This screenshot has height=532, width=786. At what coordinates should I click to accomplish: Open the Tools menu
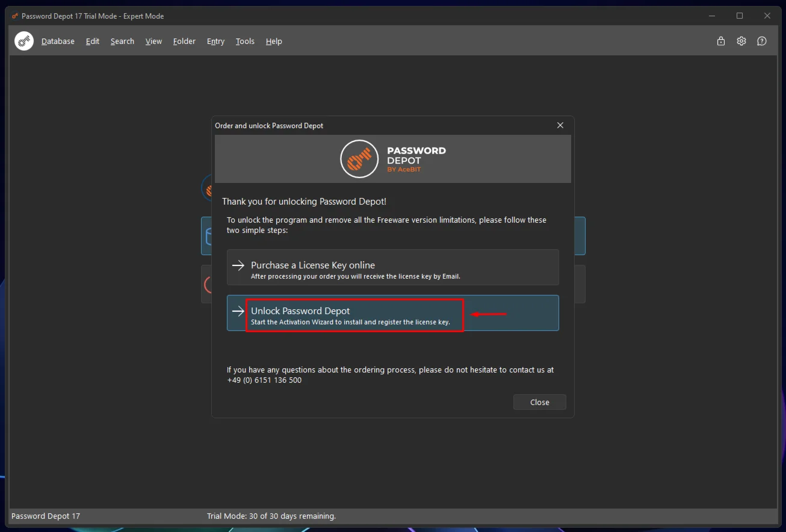(245, 41)
